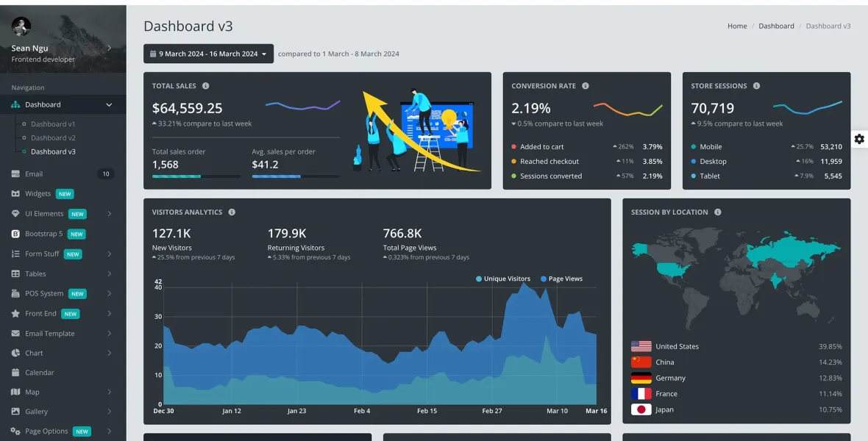Click the Widgets icon in sidebar
Viewport: 868px width, 441px height.
coord(15,194)
